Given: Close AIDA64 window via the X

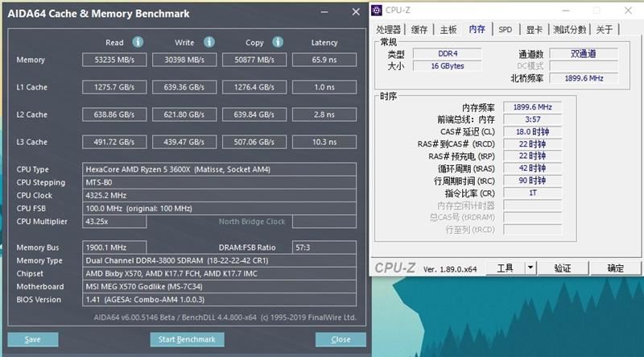Looking at the screenshot, I should pyautogui.click(x=356, y=12).
